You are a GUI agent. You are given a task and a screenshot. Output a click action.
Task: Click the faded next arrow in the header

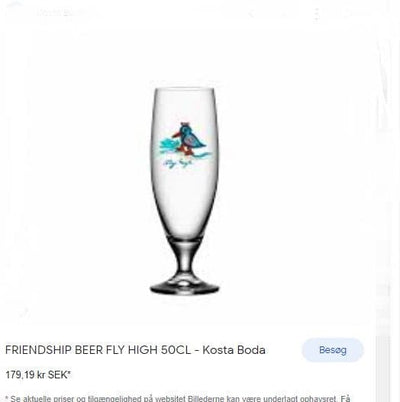283,14
